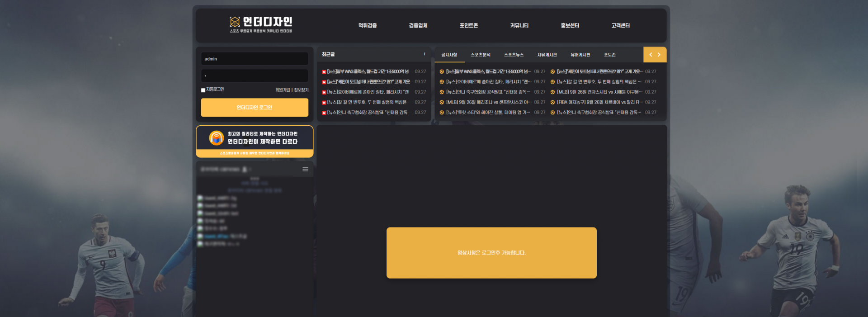Click the red N icon beside 최근글 케인이 토트넘 post

324,82
